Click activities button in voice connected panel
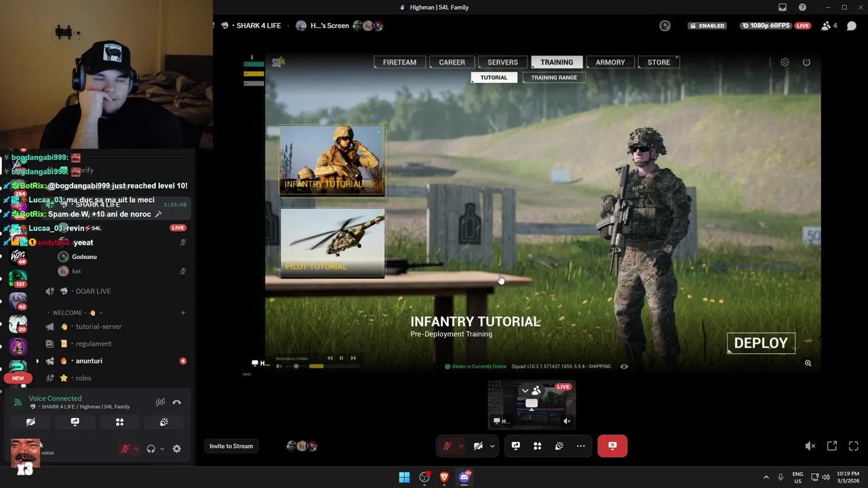The image size is (868, 488). [119, 422]
